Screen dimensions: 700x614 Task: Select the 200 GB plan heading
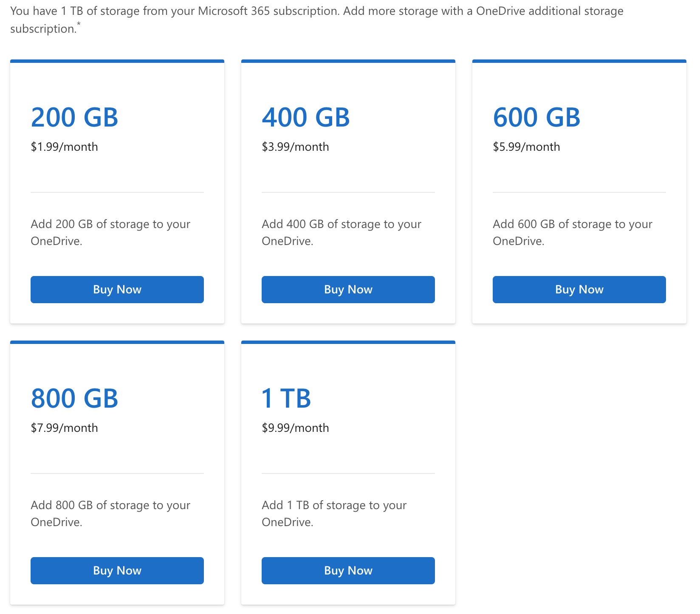(x=74, y=117)
